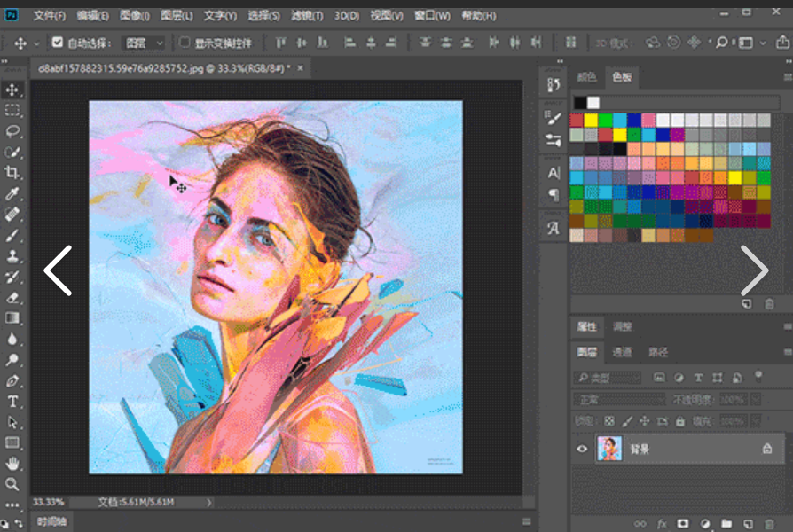Screen dimensions: 793x532
Task: Open the Move tool preset picker arrow
Action: pos(36,43)
